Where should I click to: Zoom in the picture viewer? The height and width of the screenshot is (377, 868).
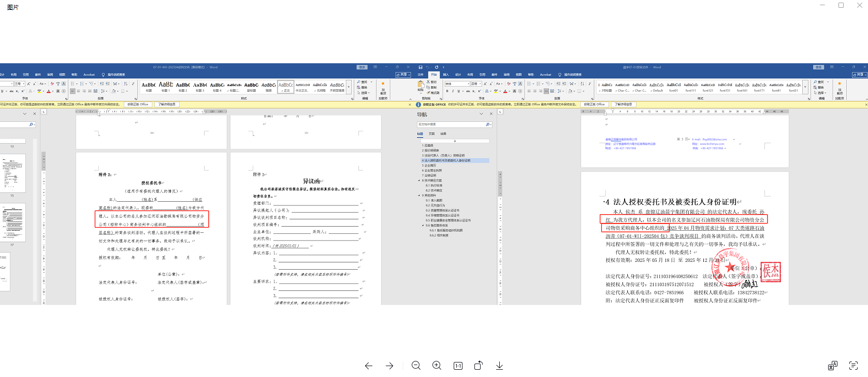(437, 366)
